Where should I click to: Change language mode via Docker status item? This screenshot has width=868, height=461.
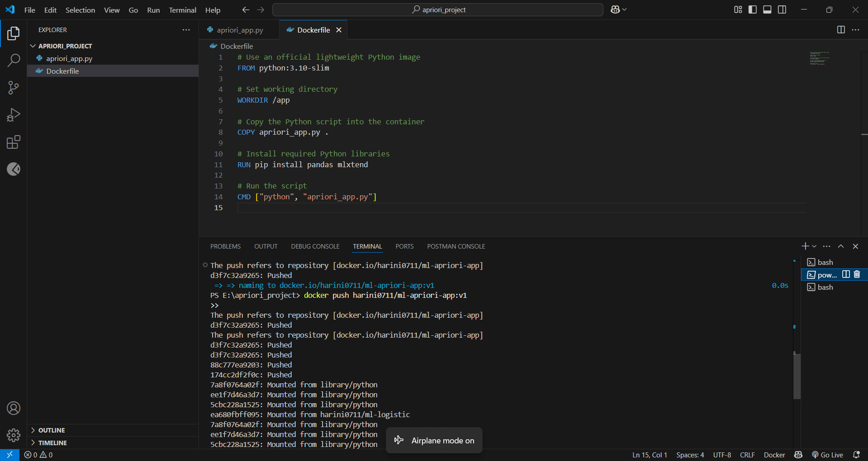tap(774, 455)
